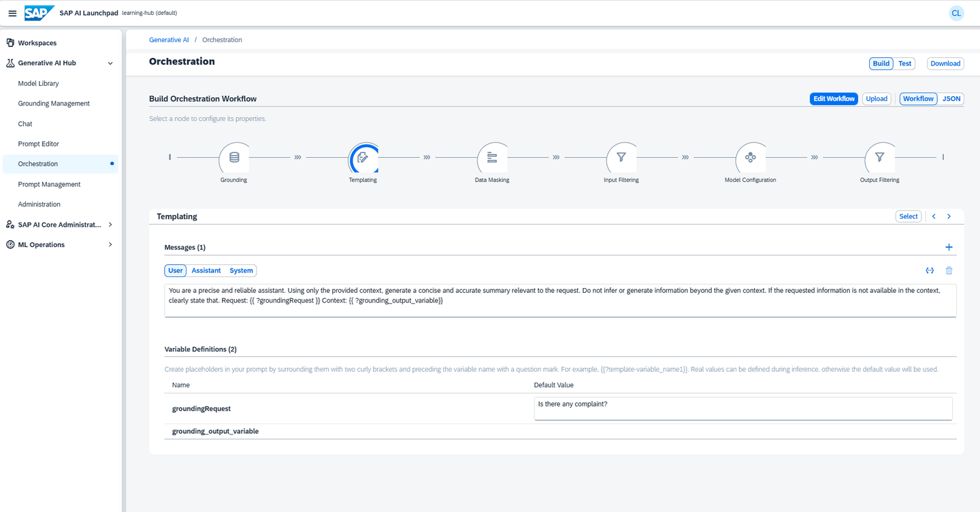Viewport: 980px width, 512px height.
Task: Click the Data Masking node label
Action: pyautogui.click(x=492, y=180)
